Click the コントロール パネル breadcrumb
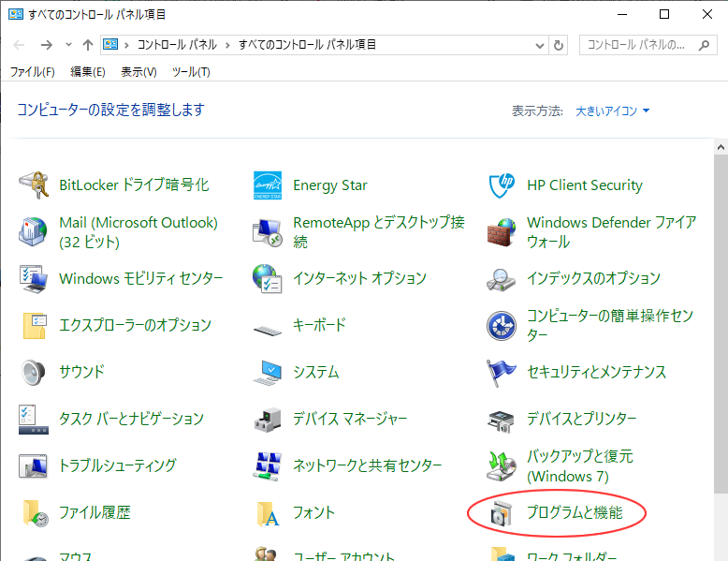The height and width of the screenshot is (561, 728). tap(177, 45)
